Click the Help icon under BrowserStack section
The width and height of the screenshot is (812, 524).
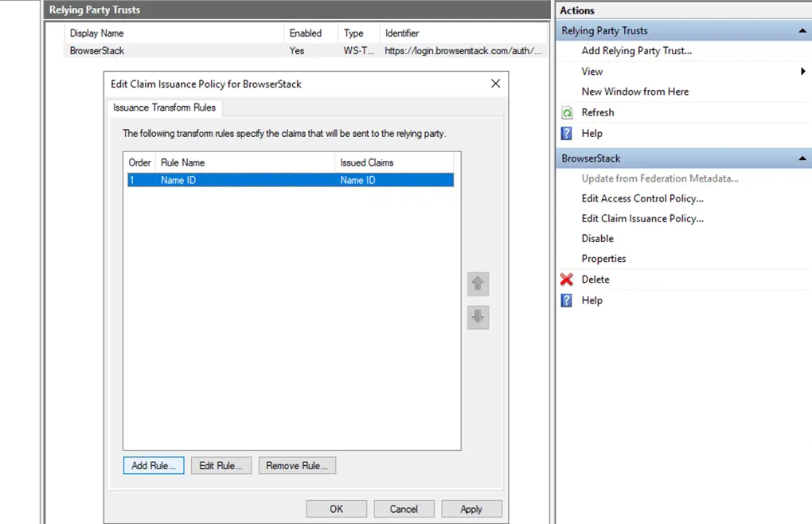pos(567,300)
